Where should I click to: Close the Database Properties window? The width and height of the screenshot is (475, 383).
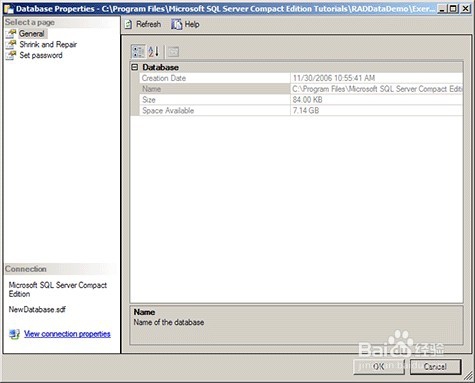point(465,9)
